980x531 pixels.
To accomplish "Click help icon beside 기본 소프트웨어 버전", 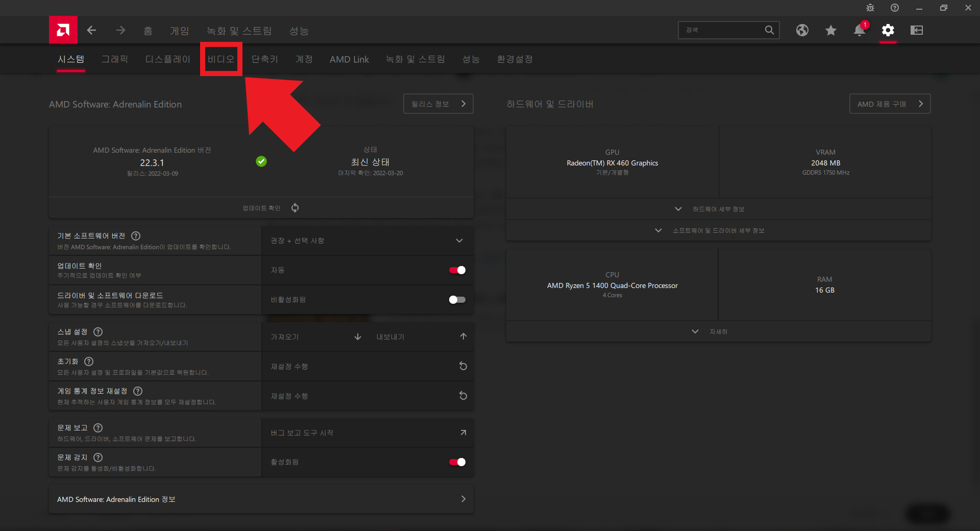I will (x=136, y=236).
